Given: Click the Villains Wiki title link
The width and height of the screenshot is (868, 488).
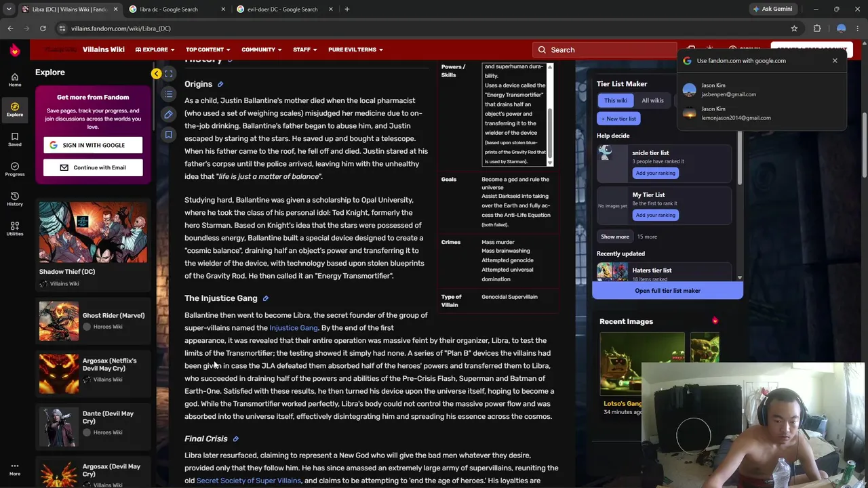Looking at the screenshot, I should click(103, 49).
